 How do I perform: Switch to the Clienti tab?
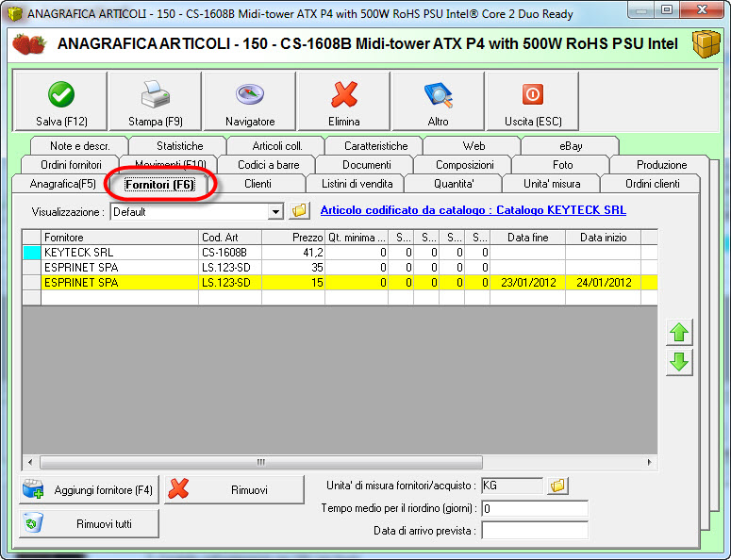[x=258, y=184]
